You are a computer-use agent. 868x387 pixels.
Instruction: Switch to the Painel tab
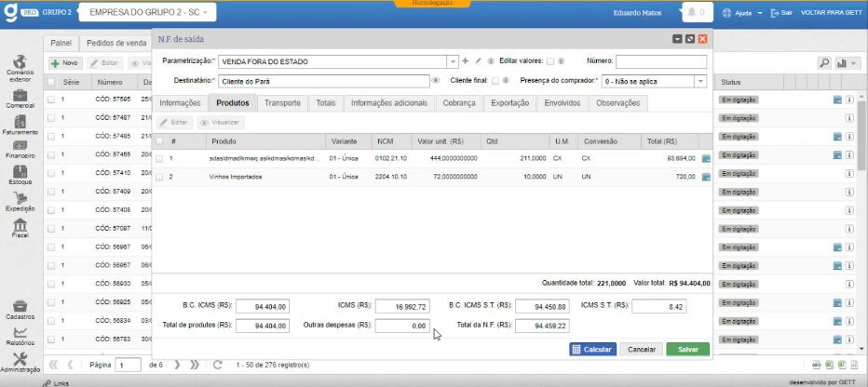[61, 43]
